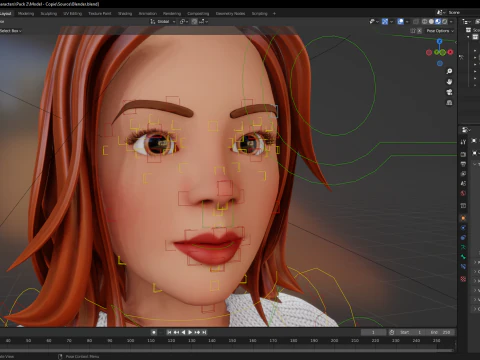Switch to the Scripting workspace tab

click(x=259, y=14)
